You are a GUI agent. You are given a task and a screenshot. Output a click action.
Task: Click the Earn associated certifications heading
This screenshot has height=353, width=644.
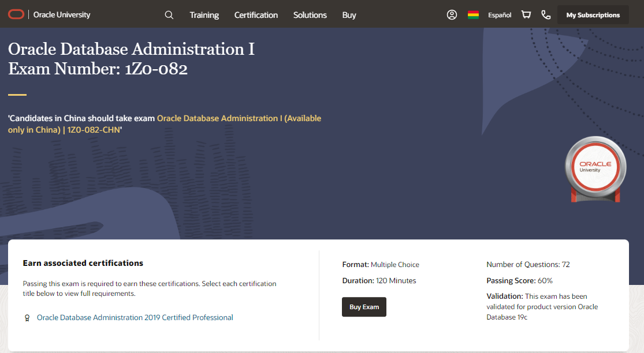(x=83, y=263)
